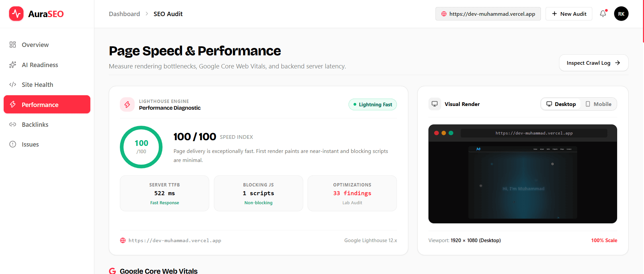Click the green 100/100 score ring
The image size is (644, 274).
(141, 147)
